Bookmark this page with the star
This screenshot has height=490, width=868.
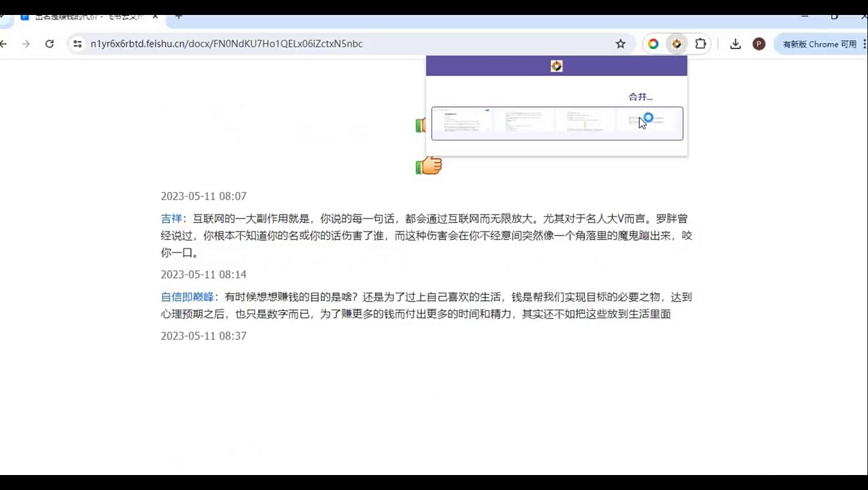(x=620, y=44)
